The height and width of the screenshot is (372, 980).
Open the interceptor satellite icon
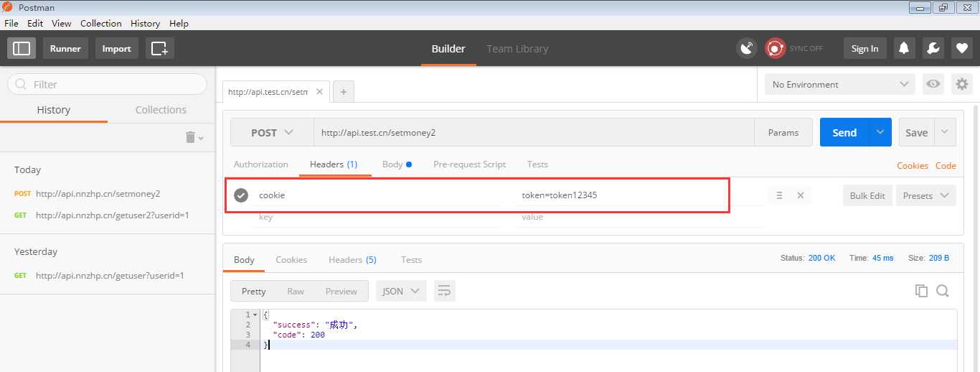(747, 48)
